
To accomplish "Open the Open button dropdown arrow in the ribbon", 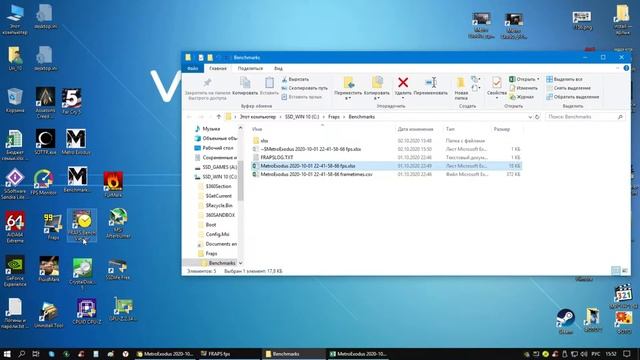I will click(x=538, y=79).
